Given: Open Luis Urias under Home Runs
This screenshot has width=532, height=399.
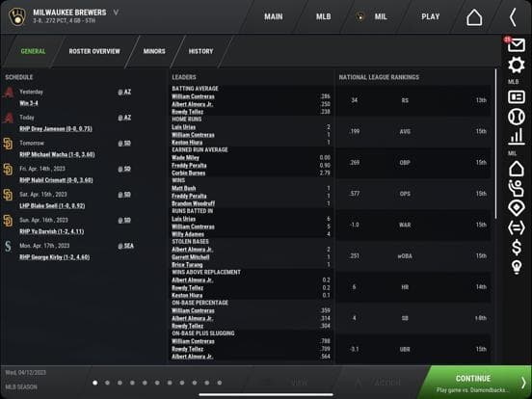Looking at the screenshot, I should [x=183, y=127].
